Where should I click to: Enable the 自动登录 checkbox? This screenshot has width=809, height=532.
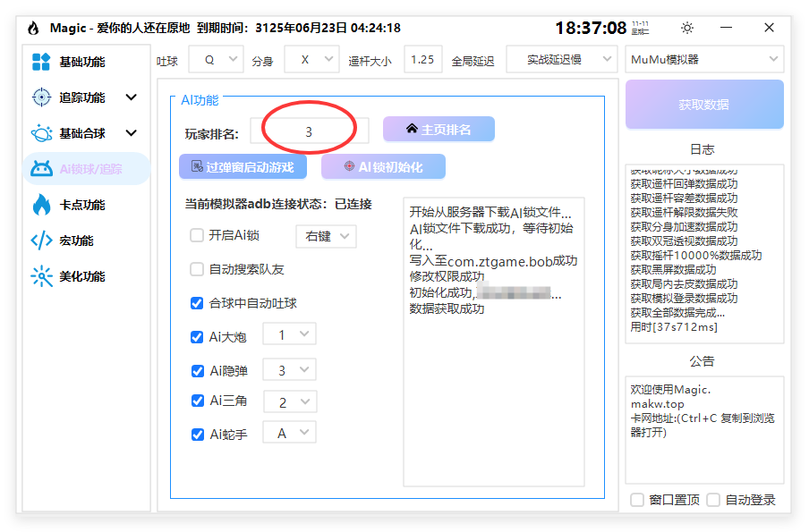point(712,501)
